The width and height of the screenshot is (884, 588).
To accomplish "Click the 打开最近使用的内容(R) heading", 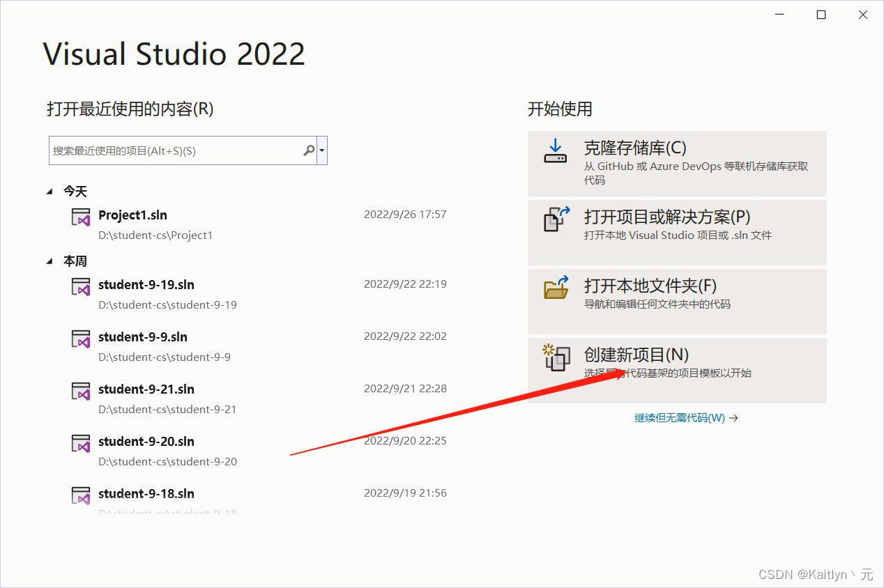I will coord(130,109).
